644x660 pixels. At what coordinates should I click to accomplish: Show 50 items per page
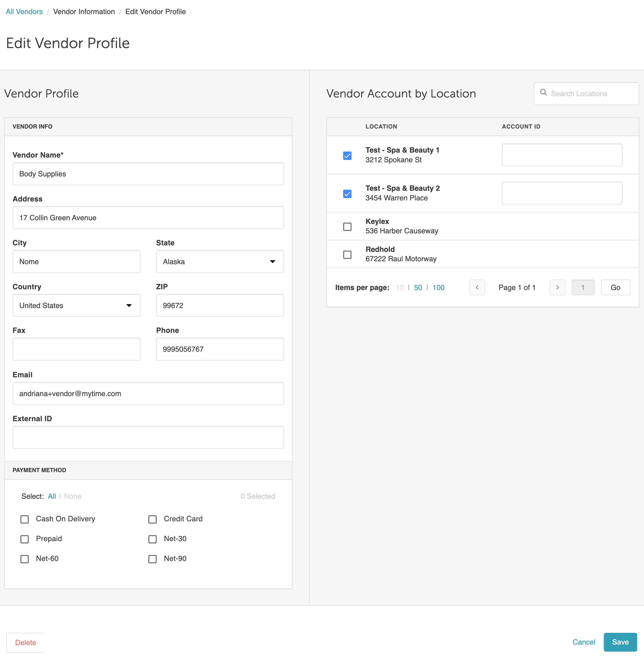click(x=418, y=287)
